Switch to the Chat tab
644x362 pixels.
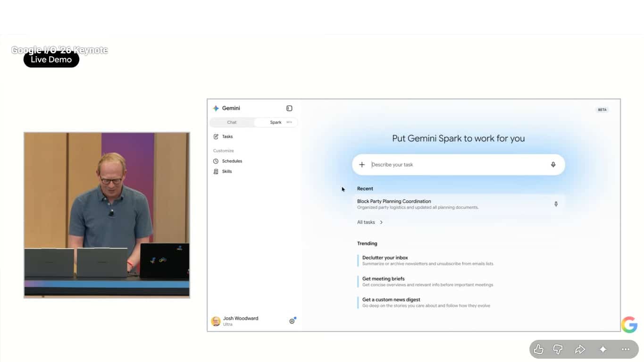[232, 122]
